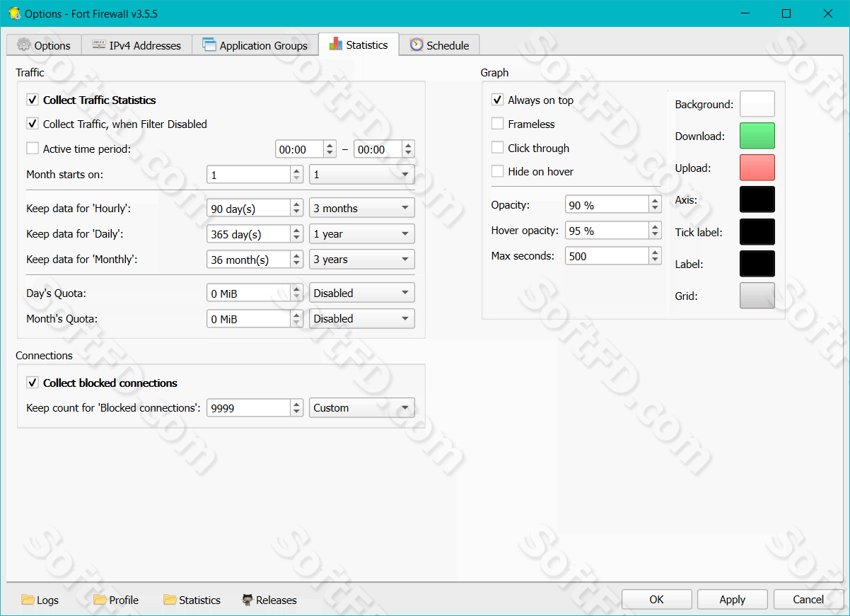Viewport: 850px width, 616px height.
Task: Pick the Upload red color swatch
Action: point(757,168)
